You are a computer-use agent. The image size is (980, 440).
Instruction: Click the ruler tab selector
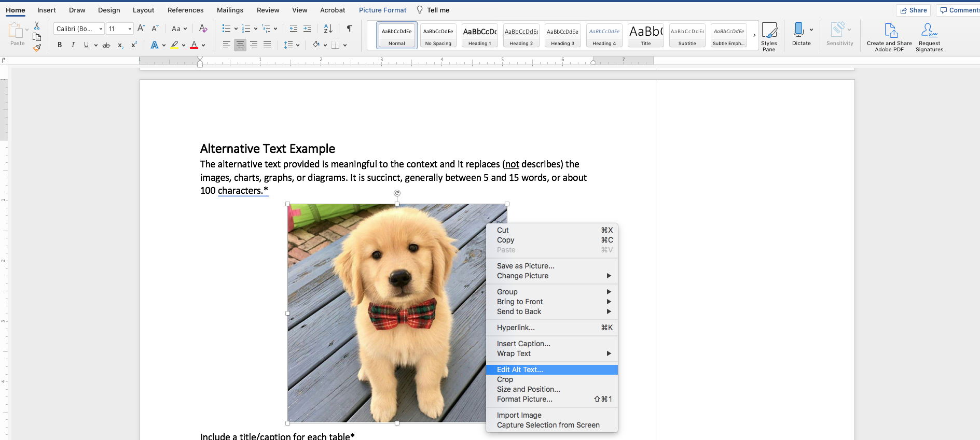point(4,60)
